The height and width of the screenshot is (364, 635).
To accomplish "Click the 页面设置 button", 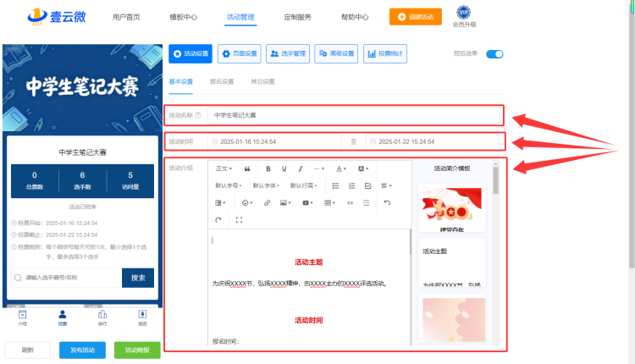I will tap(240, 54).
